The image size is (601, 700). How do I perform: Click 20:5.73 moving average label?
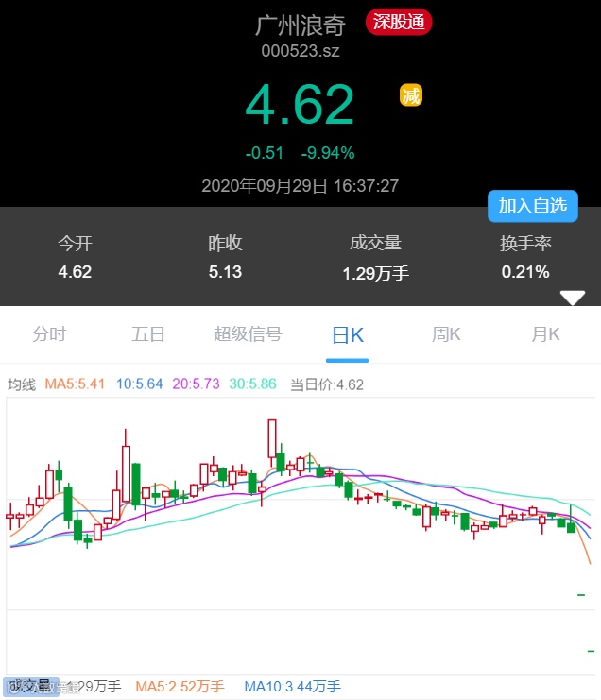[x=196, y=384]
